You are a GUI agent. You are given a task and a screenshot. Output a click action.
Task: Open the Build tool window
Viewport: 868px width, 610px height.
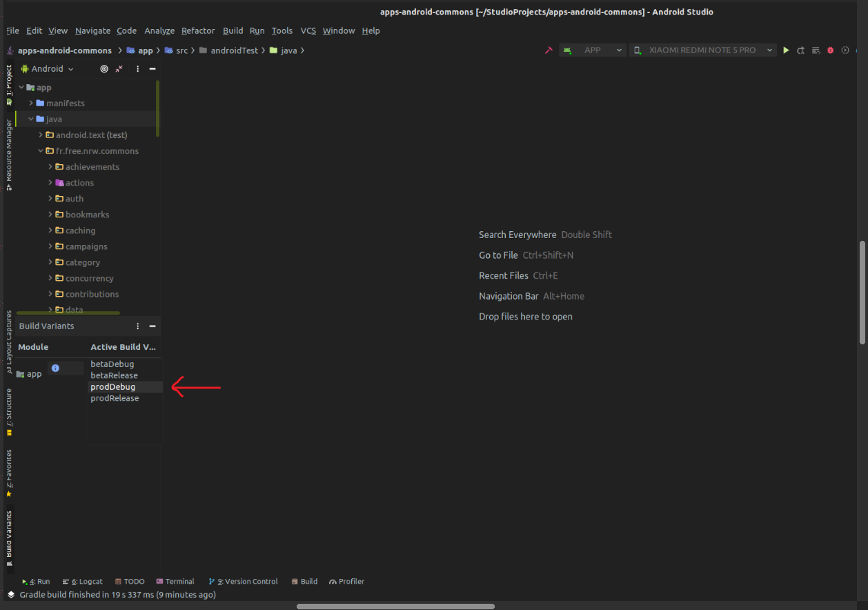click(304, 581)
